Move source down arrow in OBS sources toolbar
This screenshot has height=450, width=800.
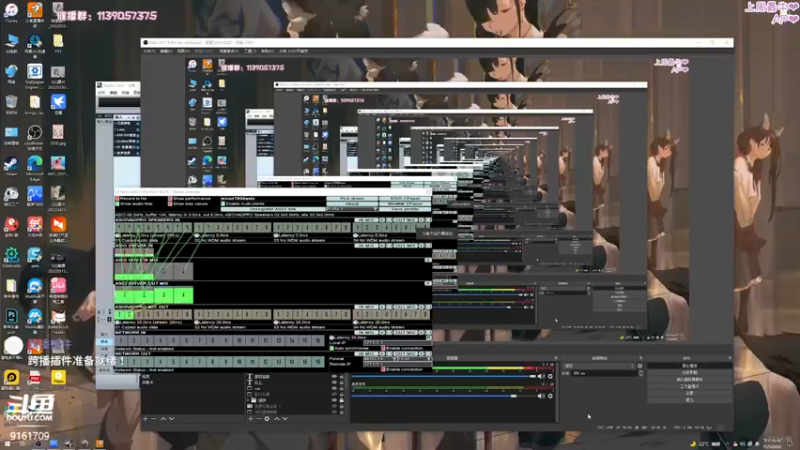pos(285,418)
